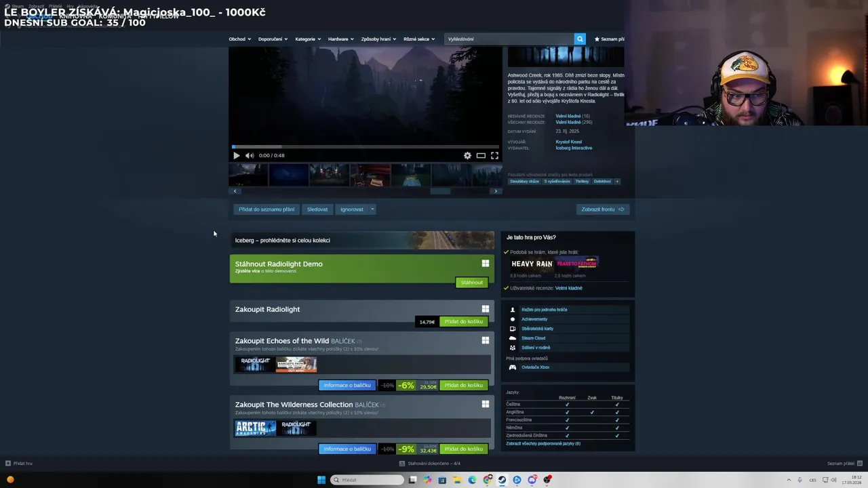Open the publisher link Iceberg Interactive

click(574, 148)
